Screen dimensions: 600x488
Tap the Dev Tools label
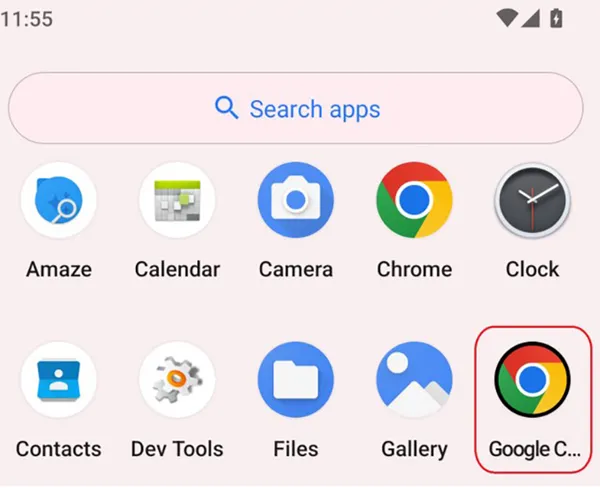177,449
